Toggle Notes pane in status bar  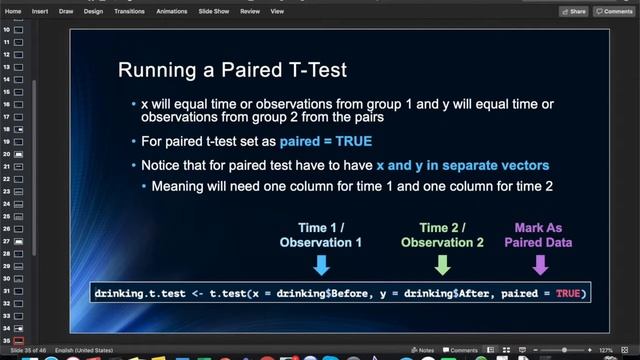422,350
